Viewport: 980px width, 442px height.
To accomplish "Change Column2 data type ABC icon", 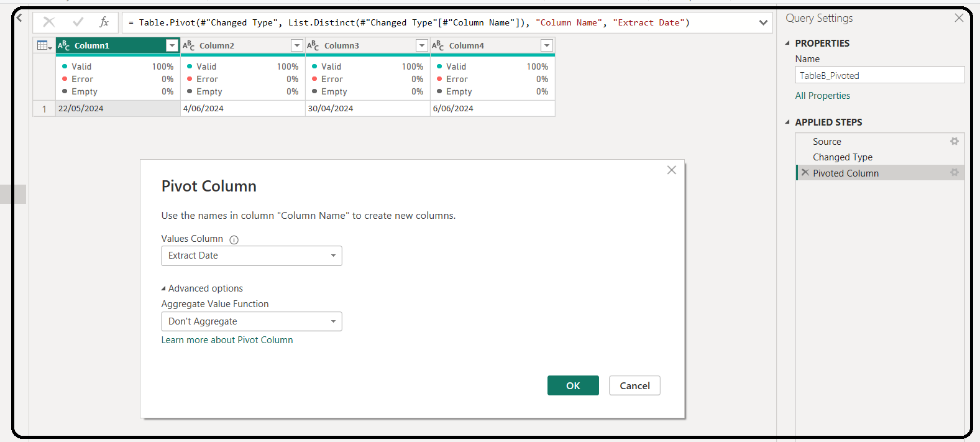I will pyautogui.click(x=189, y=45).
